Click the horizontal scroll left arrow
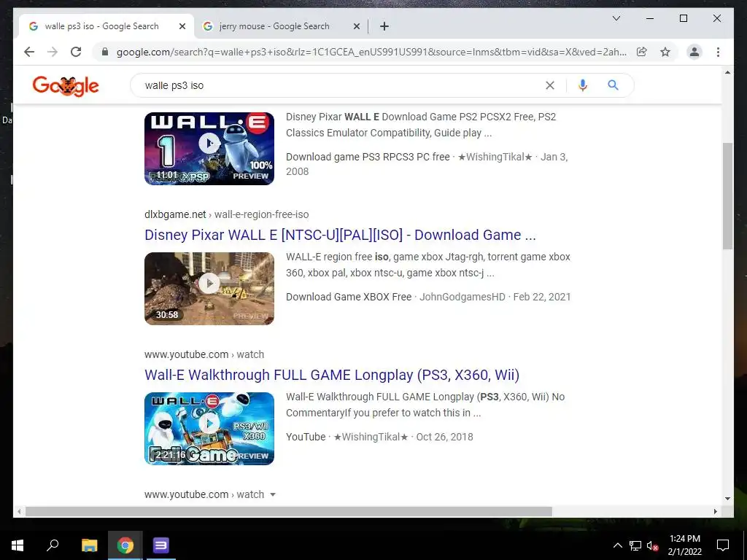 tap(18, 511)
